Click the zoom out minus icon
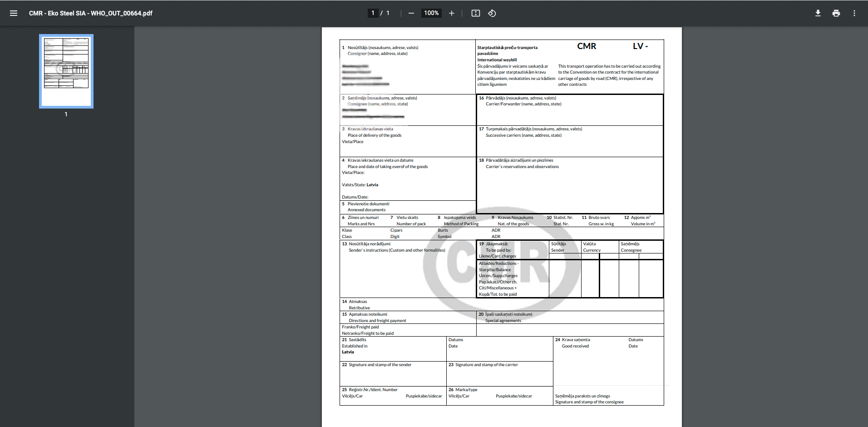The width and height of the screenshot is (868, 427). (411, 13)
